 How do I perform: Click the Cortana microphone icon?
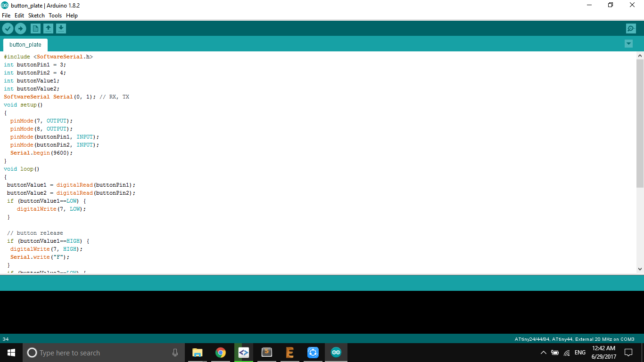click(x=175, y=353)
